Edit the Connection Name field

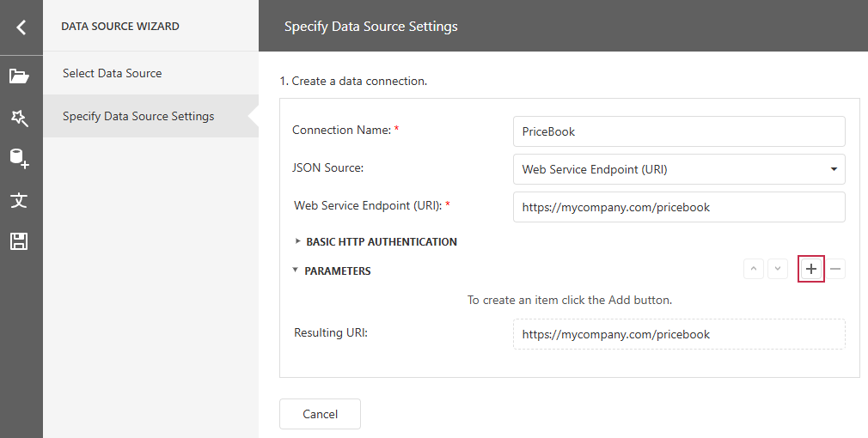679,131
